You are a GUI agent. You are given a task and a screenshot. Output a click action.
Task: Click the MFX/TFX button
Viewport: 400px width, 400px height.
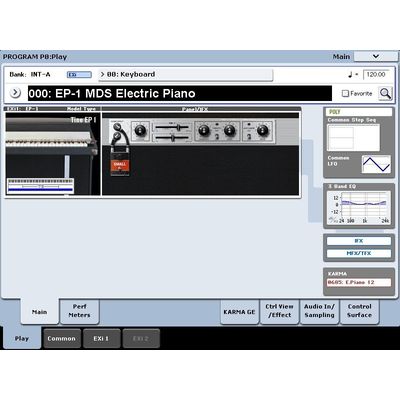[359, 253]
